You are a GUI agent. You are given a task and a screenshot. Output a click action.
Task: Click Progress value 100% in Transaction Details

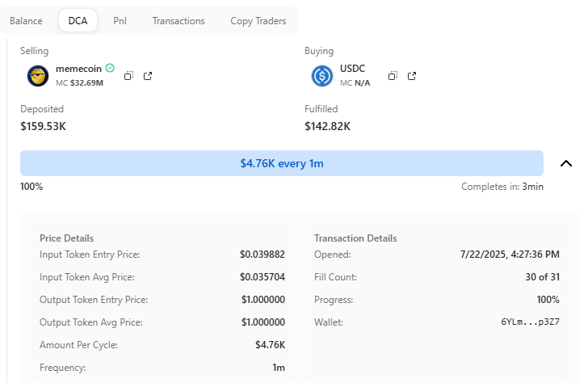[x=548, y=299]
